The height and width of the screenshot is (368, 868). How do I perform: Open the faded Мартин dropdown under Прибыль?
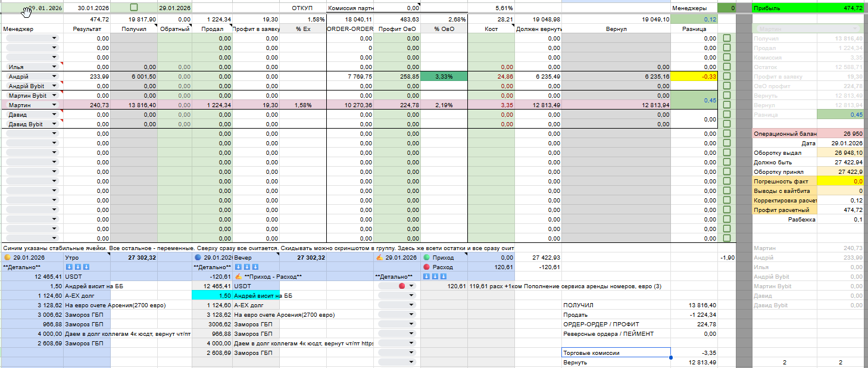click(807, 29)
